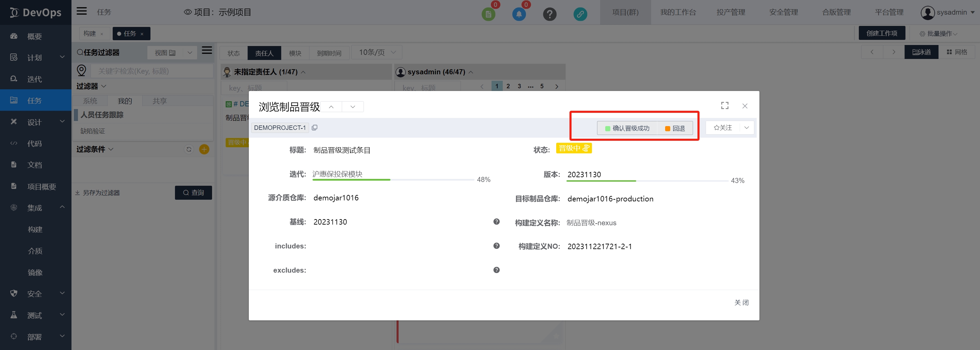Expand the dropdown arrow next to 关注
This screenshot has width=980, height=350.
coord(746,127)
